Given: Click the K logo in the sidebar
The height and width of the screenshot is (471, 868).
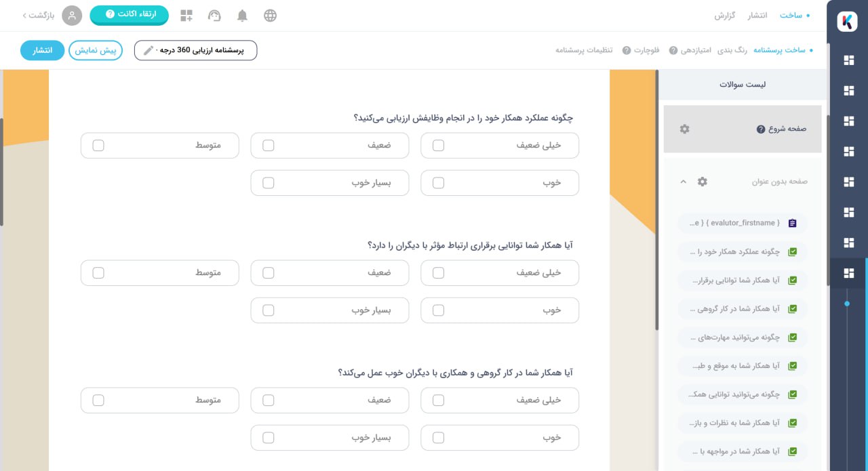Looking at the screenshot, I should [x=847, y=22].
